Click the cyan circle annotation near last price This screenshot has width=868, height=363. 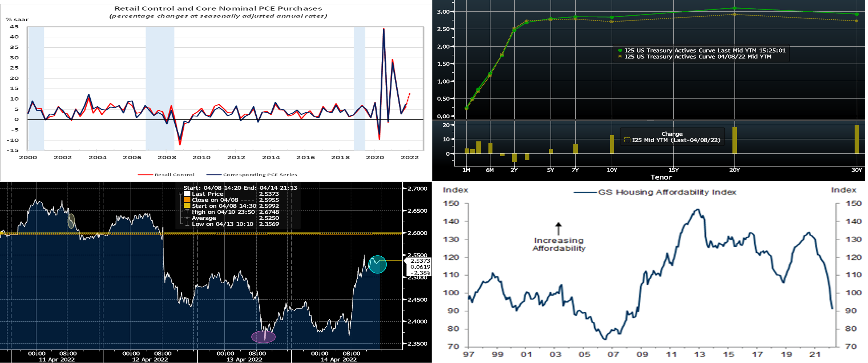377,264
